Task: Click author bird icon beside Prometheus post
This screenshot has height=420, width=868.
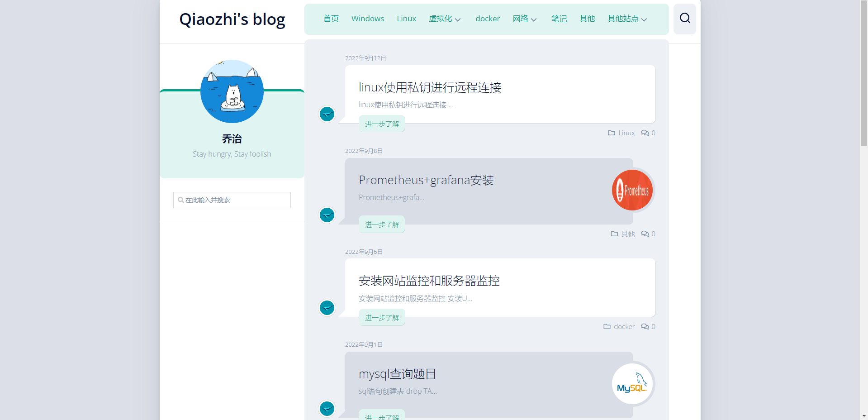Action: coord(327,215)
